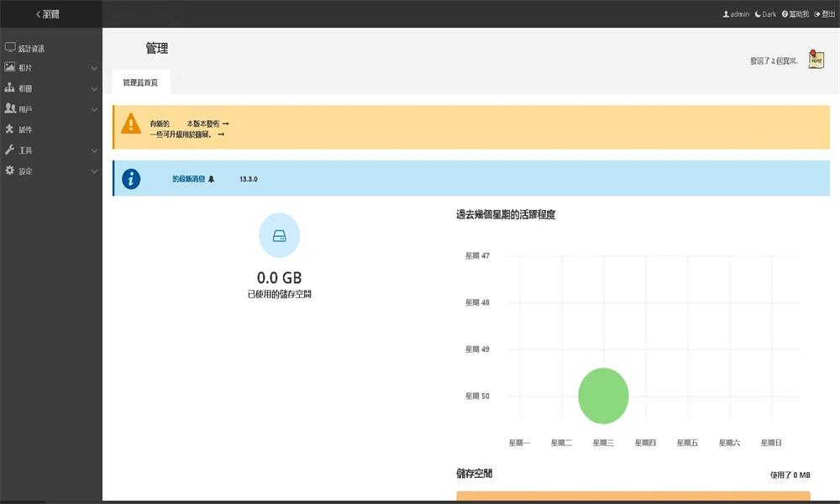Toggle the Dark theme mode
This screenshot has height=504, width=840.
765,14
